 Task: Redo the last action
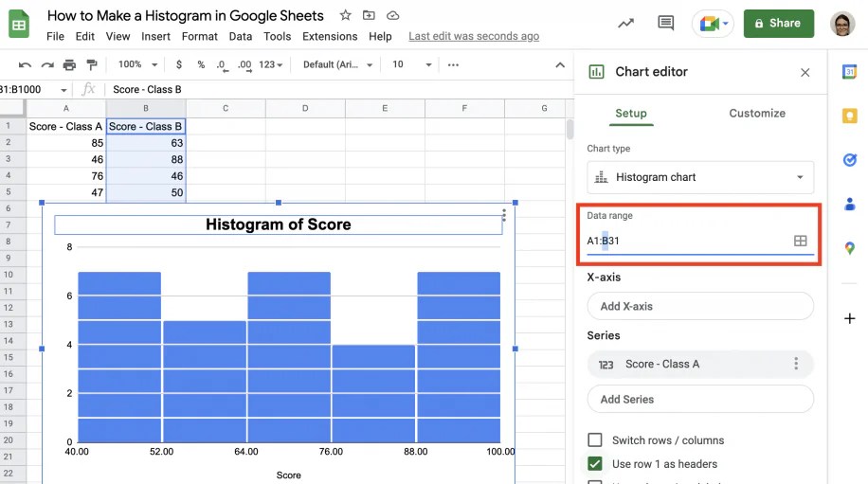pyautogui.click(x=47, y=65)
